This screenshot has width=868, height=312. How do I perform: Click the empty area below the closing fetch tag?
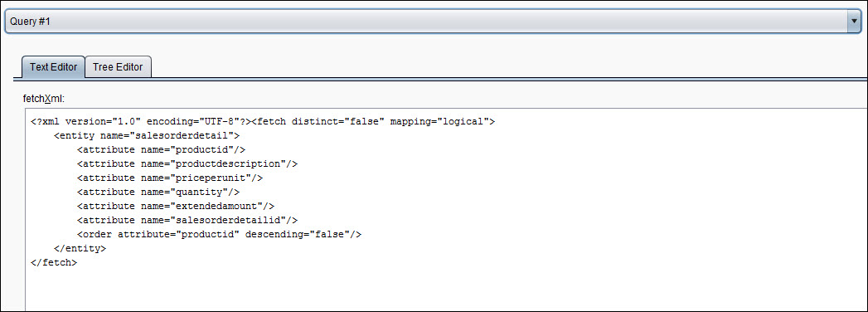[x=443, y=291]
